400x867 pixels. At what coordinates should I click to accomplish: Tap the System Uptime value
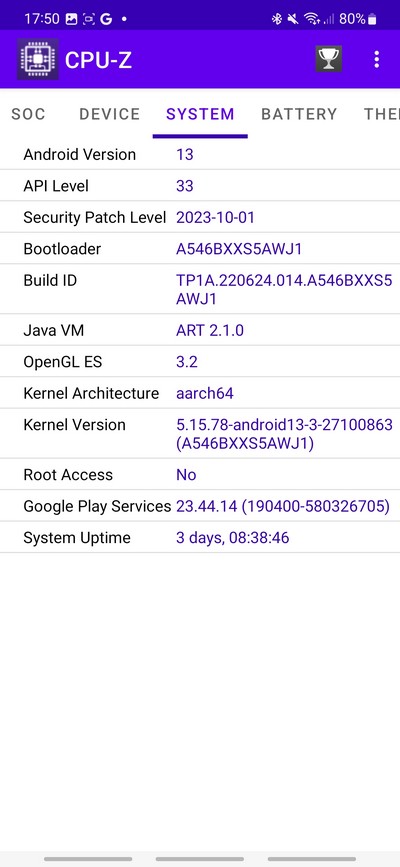tap(232, 537)
